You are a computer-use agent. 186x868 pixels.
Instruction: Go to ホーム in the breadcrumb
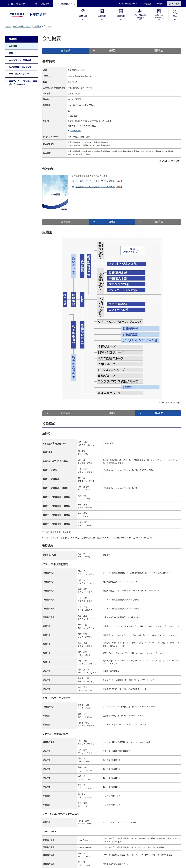(7, 26)
